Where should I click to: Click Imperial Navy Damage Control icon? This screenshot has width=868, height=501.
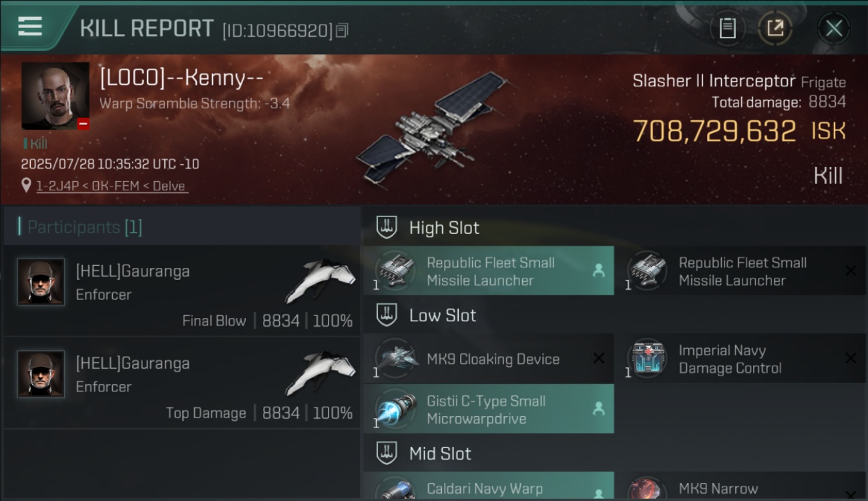pyautogui.click(x=646, y=358)
